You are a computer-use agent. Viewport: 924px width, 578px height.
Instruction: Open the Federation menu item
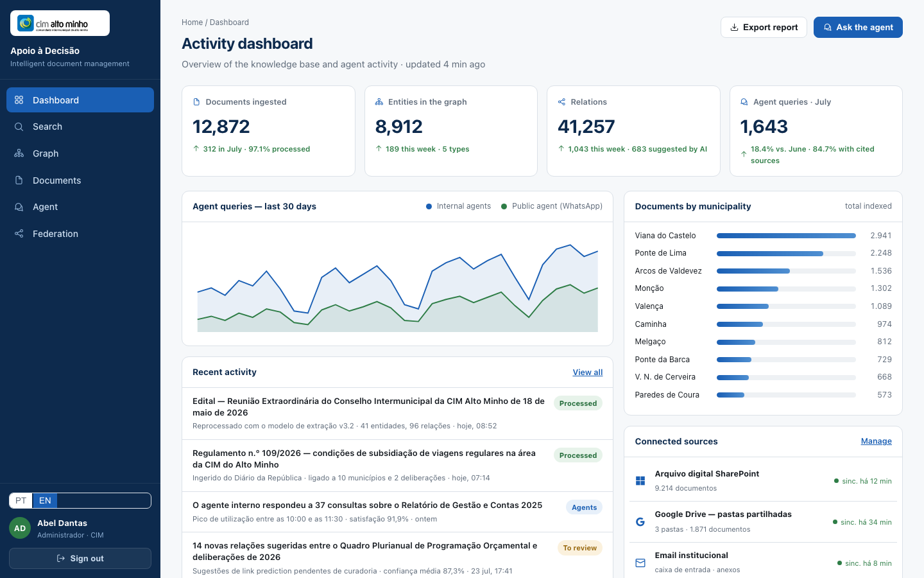click(x=80, y=234)
